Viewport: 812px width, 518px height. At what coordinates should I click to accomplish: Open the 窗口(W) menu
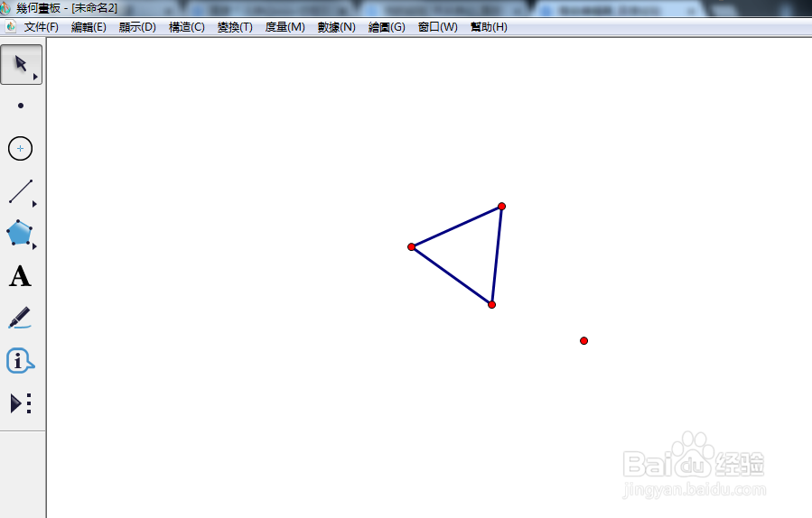pos(437,27)
